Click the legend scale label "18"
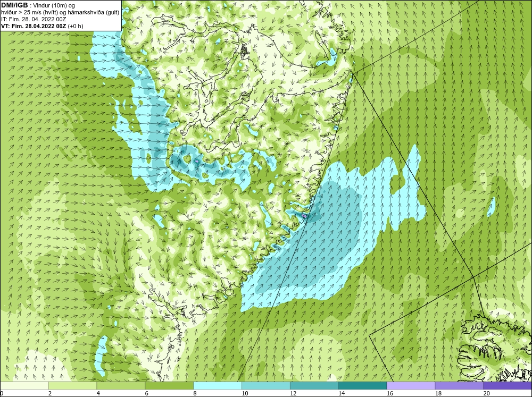532x397 pixels. point(438,393)
